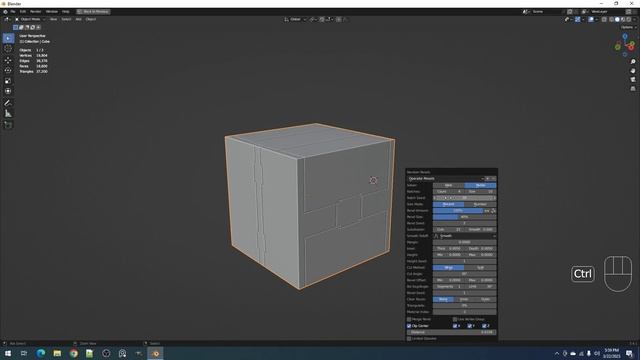Image resolution: width=640 pixels, height=360 pixels.
Task: Toggle the Z axis clip checkbox
Action: pyautogui.click(x=484, y=326)
